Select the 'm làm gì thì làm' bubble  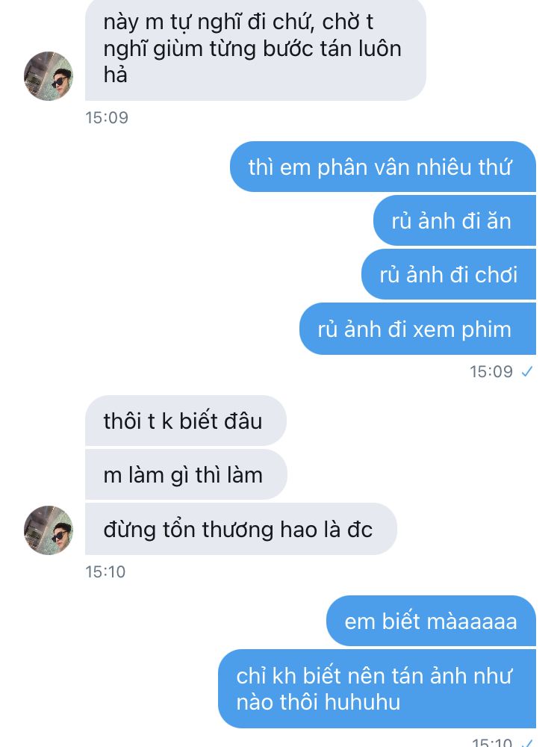point(186,474)
